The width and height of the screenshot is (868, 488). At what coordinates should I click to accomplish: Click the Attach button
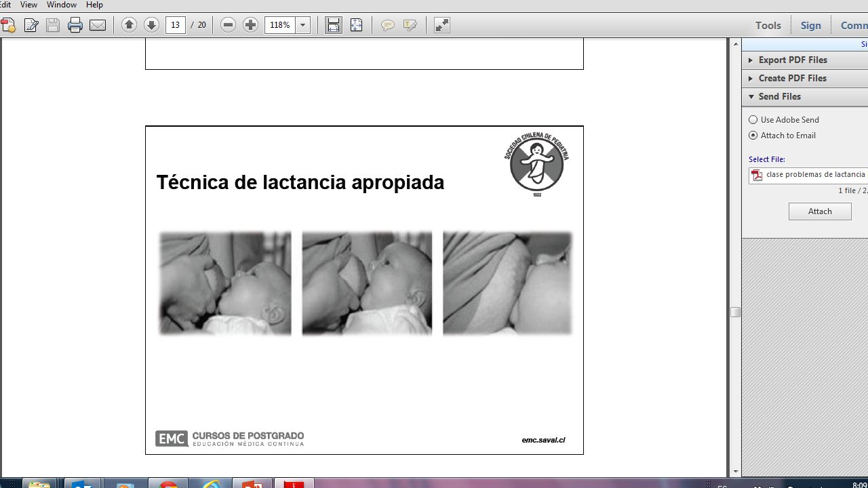pyautogui.click(x=820, y=211)
